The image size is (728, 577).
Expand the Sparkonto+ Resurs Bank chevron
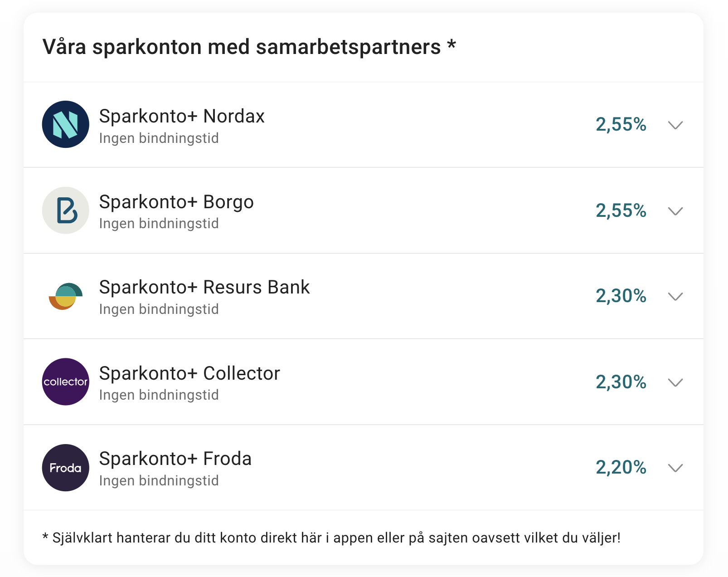[675, 297]
